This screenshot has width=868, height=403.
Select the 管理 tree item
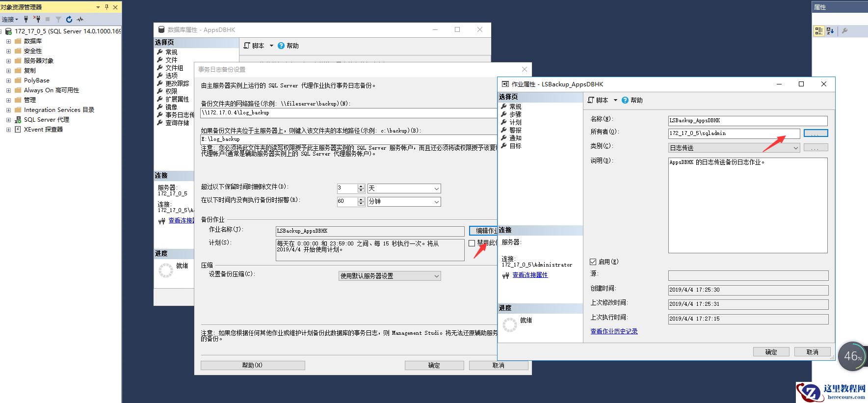30,100
